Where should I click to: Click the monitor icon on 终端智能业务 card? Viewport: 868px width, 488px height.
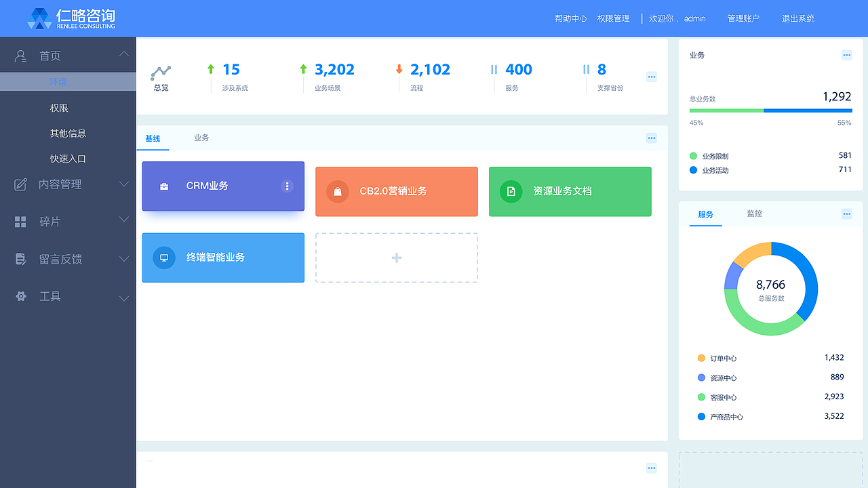163,258
